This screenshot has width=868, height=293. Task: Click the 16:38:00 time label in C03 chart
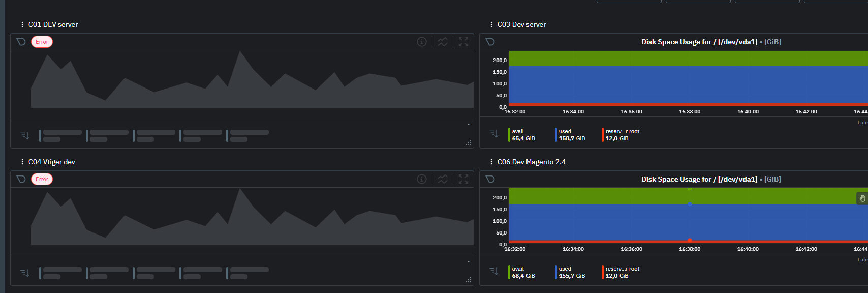click(689, 111)
